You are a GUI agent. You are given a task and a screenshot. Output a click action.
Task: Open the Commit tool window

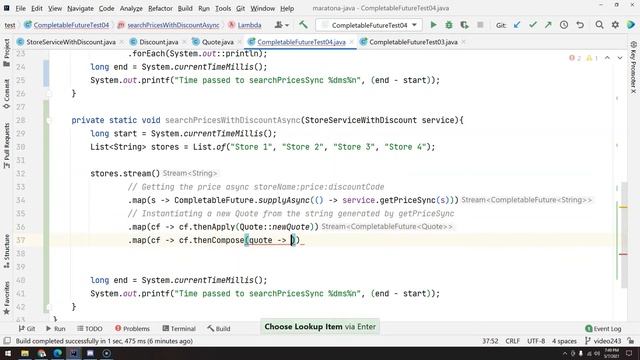click(7, 94)
